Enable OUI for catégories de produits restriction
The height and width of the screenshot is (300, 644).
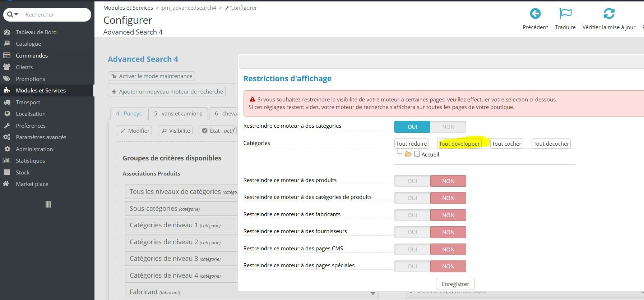tap(412, 198)
